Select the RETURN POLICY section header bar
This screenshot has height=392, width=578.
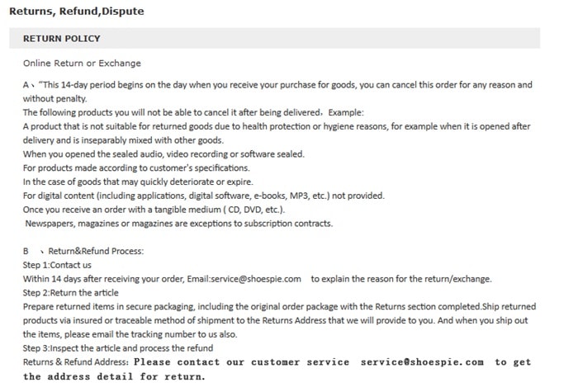point(281,38)
